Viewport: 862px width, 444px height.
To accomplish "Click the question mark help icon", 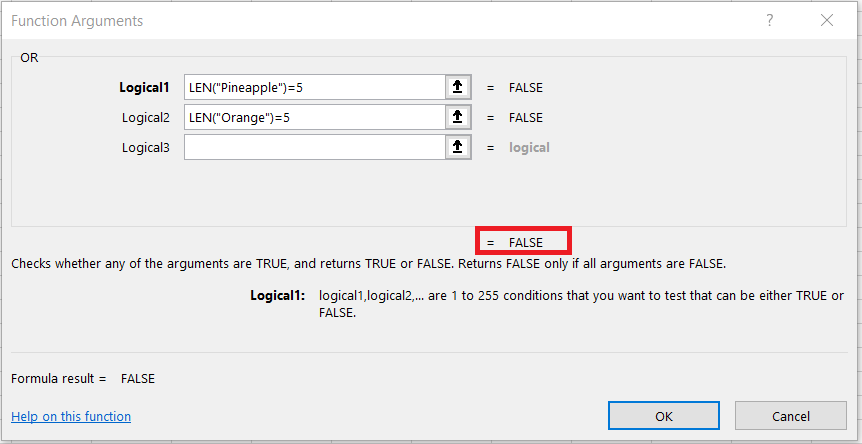I will point(770,20).
